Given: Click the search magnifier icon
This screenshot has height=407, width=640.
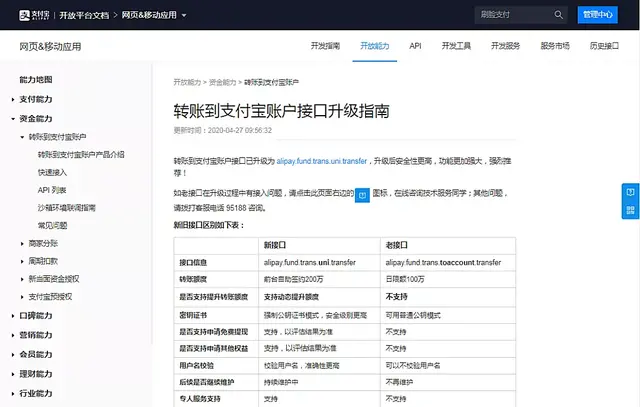Looking at the screenshot, I should tap(558, 15).
